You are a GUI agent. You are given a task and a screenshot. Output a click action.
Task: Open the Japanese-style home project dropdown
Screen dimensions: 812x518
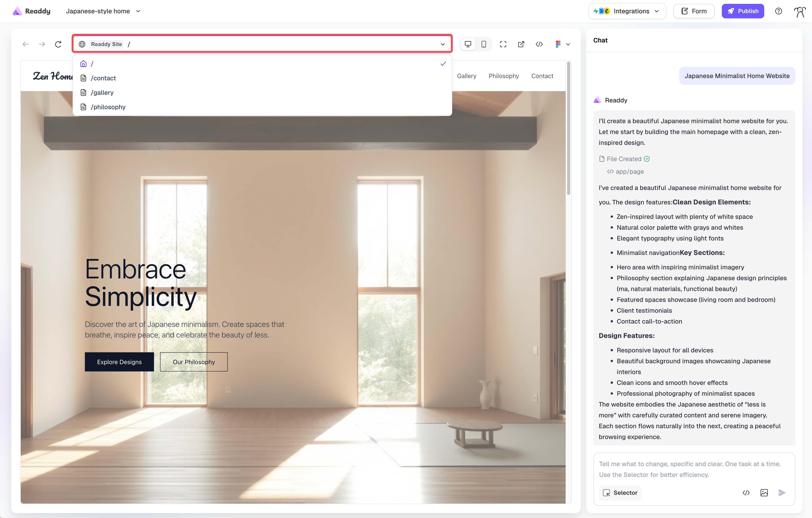point(103,11)
